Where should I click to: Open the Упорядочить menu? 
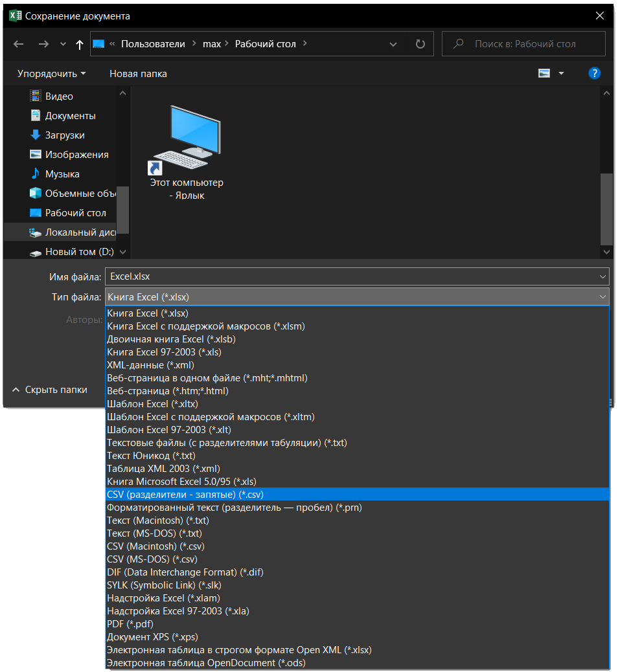coord(51,74)
